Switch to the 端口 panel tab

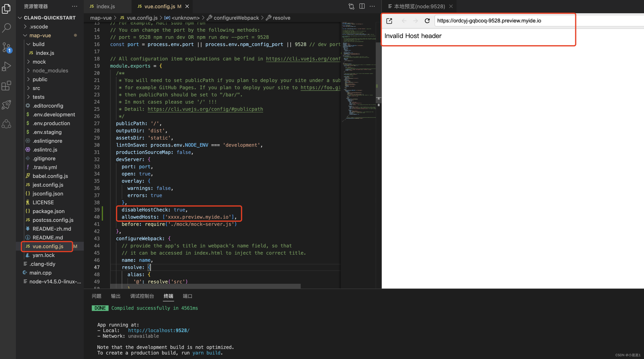[187, 296]
